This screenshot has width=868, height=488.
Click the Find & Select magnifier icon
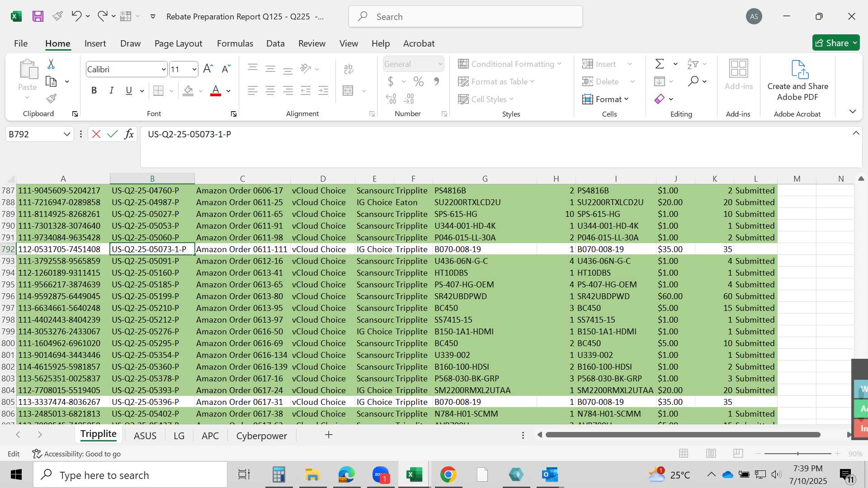pos(693,81)
